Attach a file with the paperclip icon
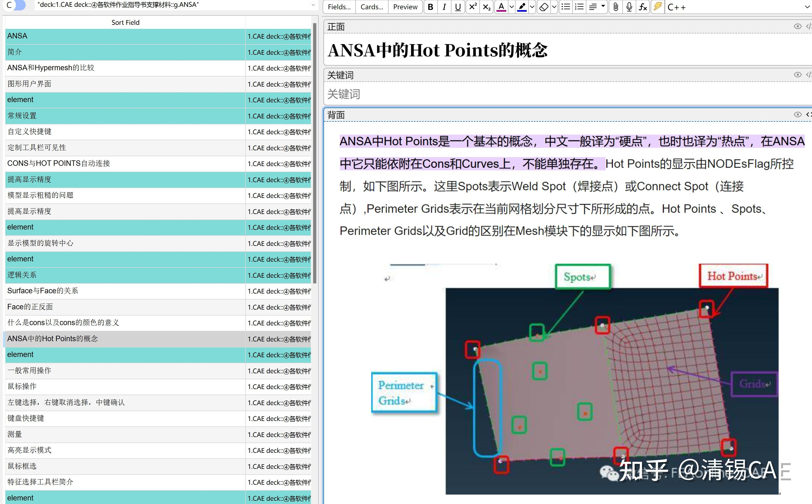812x504 pixels. [x=616, y=7]
